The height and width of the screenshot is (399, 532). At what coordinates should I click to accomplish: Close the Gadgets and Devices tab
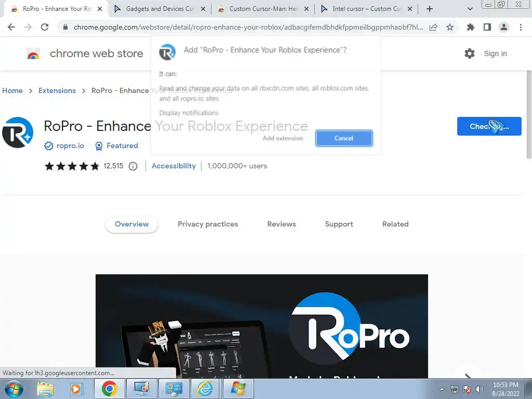pyautogui.click(x=203, y=9)
